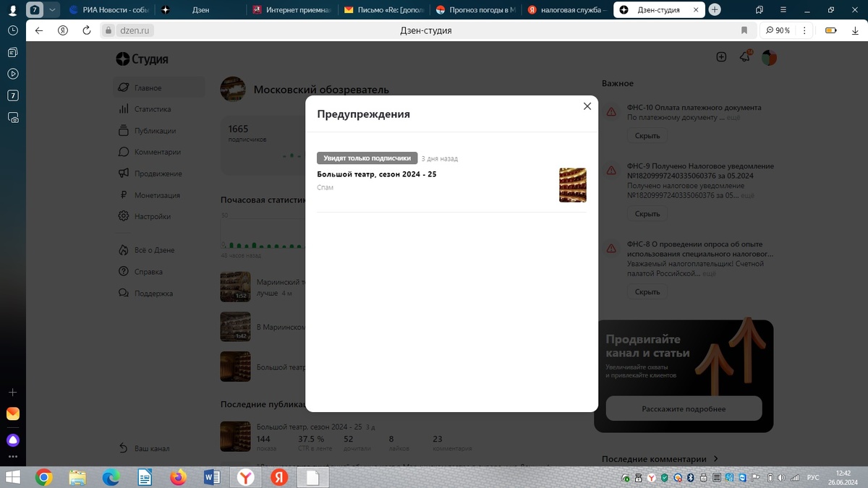Switch to the Письмо «Re: mail tab
The height and width of the screenshot is (488, 868).
pos(383,10)
